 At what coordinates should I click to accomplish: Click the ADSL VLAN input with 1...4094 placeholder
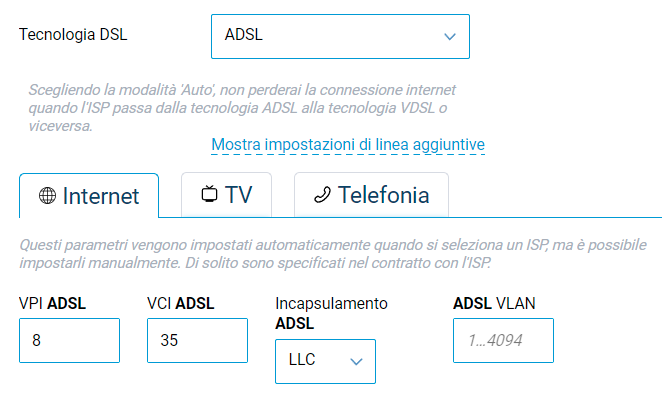coord(503,340)
